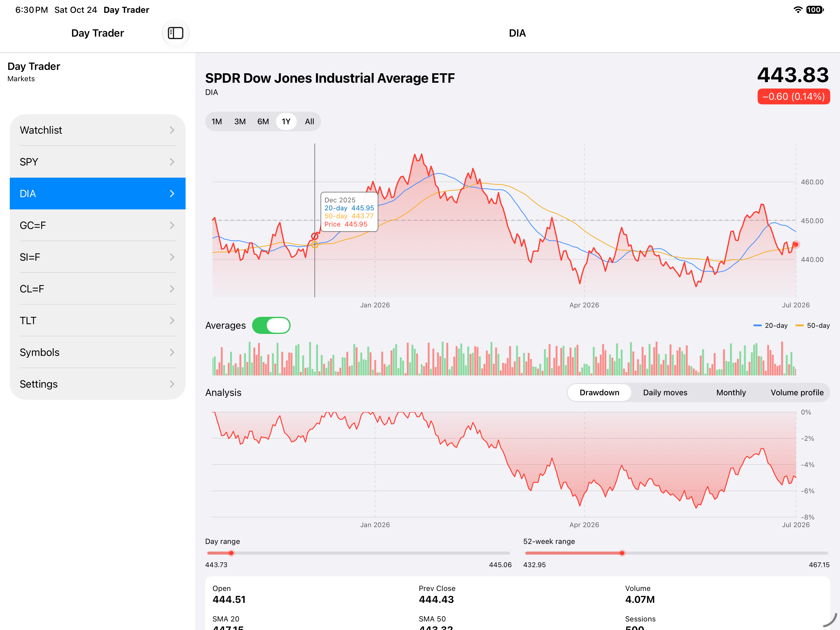The width and height of the screenshot is (840, 630).
Task: Click the SPDR Dow Jones Industrial Average ETF title
Action: 330,78
